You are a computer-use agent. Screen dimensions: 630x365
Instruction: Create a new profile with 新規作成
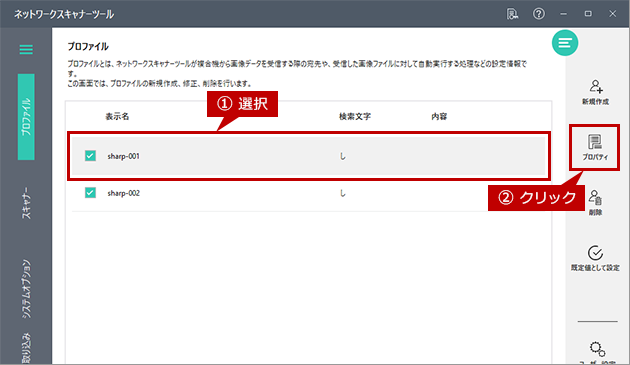(595, 92)
